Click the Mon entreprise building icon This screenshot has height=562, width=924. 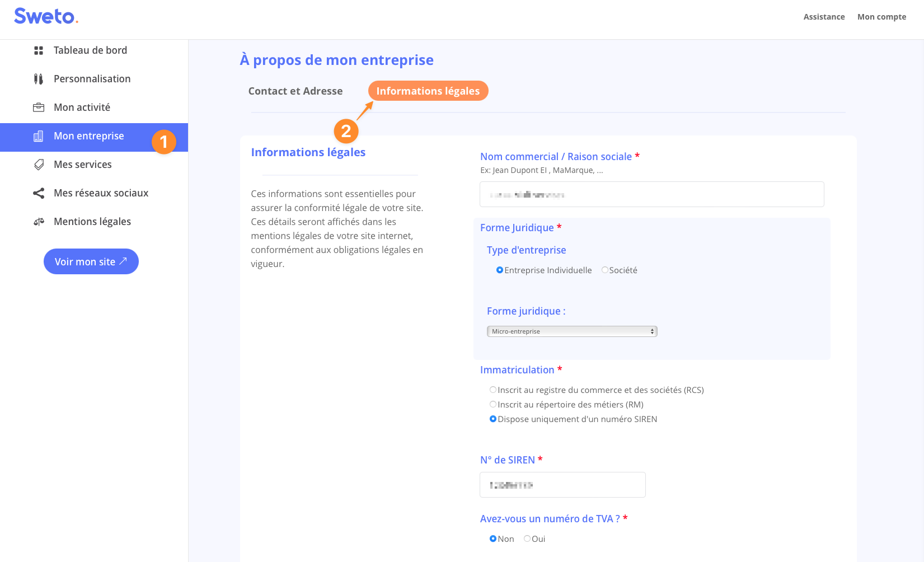(39, 136)
